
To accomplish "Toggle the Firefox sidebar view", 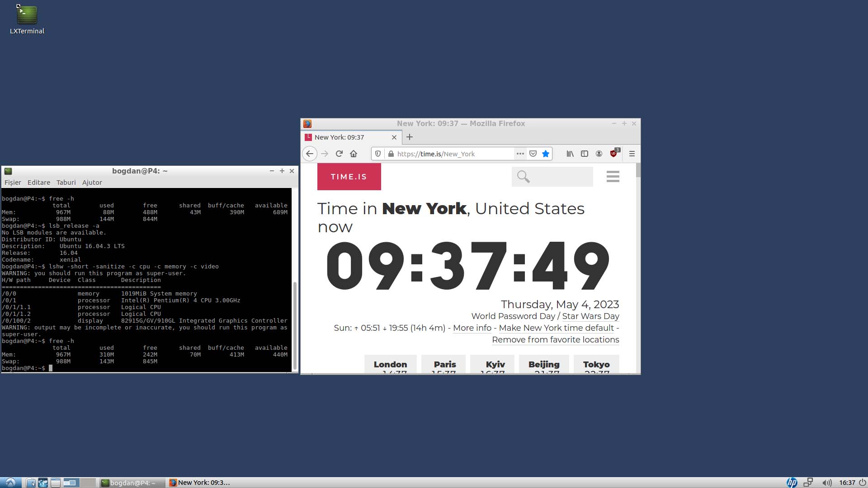I will coord(585,154).
